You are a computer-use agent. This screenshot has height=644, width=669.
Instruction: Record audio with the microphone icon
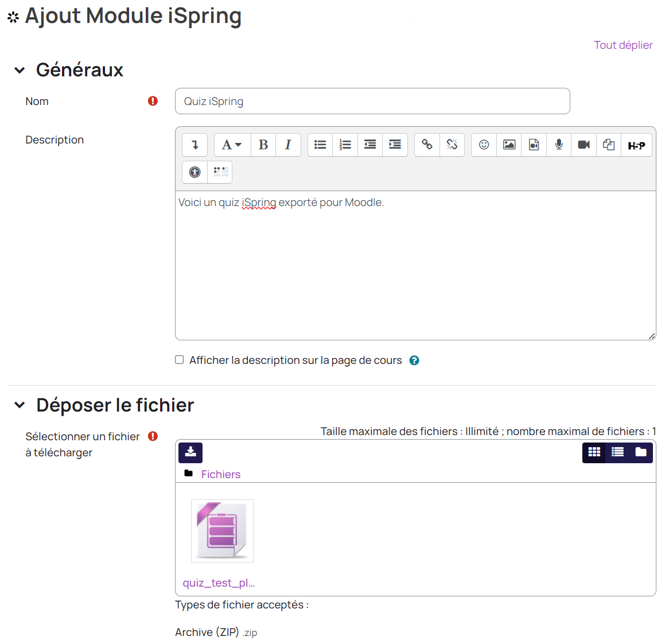tap(559, 145)
